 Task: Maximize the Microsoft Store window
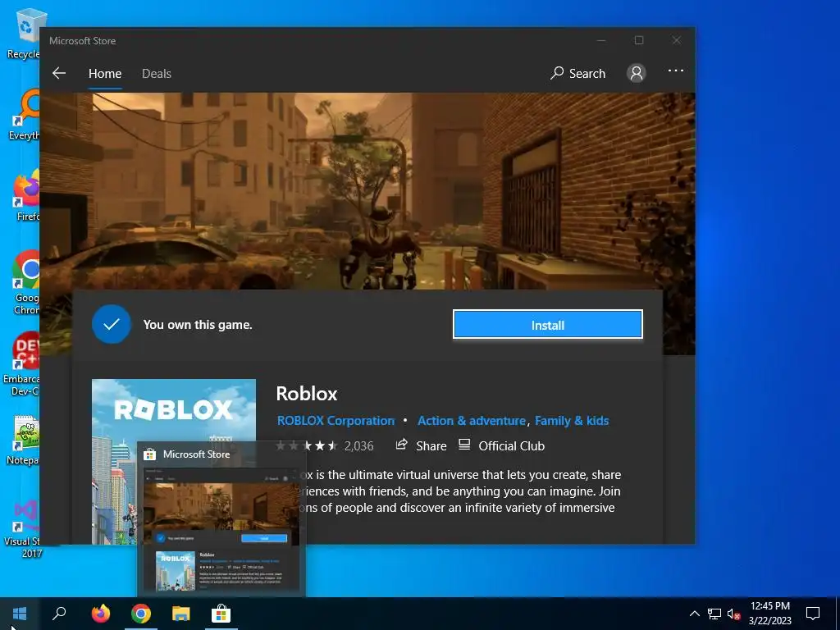638,41
